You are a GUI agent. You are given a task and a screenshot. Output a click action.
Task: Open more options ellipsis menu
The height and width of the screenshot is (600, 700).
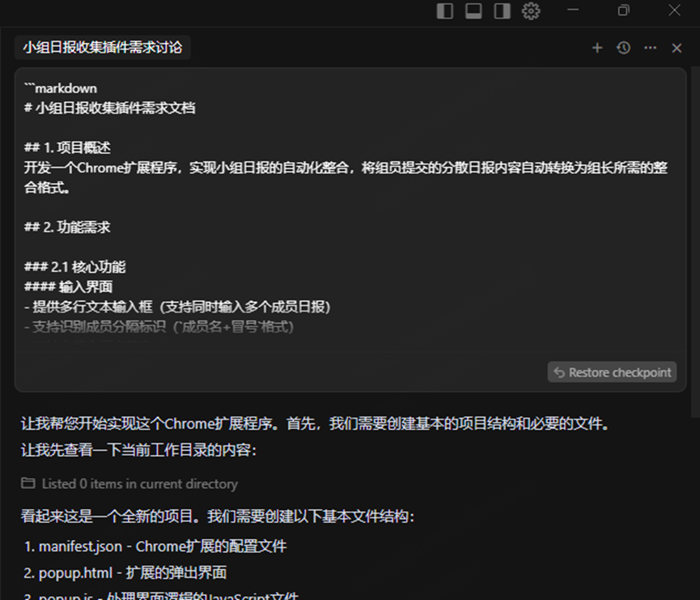(x=650, y=48)
